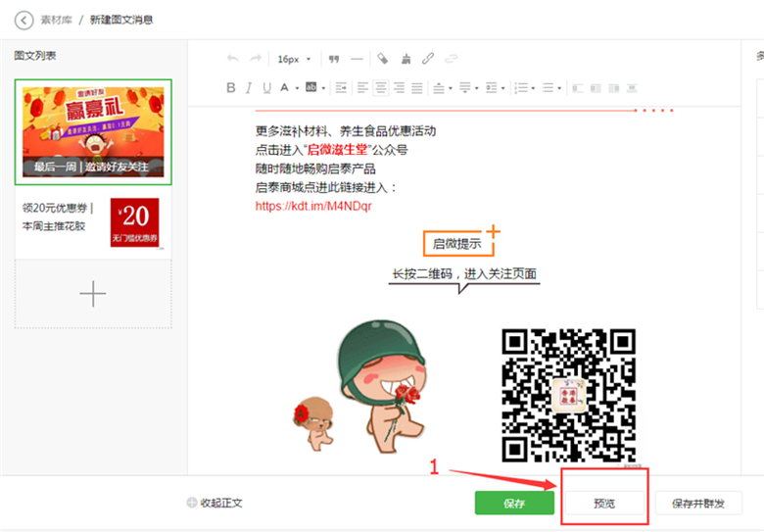Open the spacing-after dropdown arrow
Screen dimensions: 764x532
click(x=477, y=88)
